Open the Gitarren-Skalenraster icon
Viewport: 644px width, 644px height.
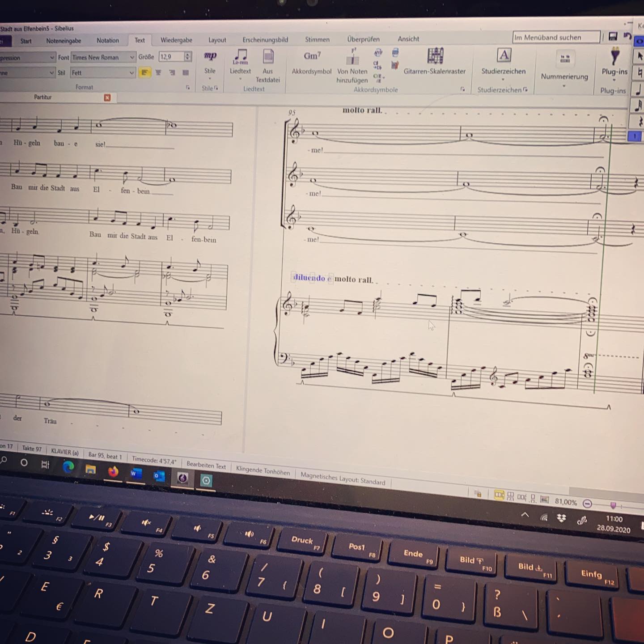435,56
